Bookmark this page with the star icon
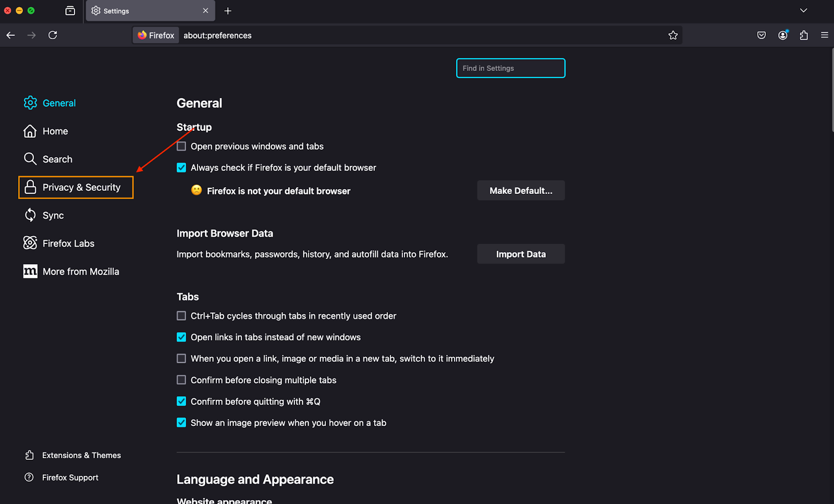The width and height of the screenshot is (834, 504). click(673, 35)
